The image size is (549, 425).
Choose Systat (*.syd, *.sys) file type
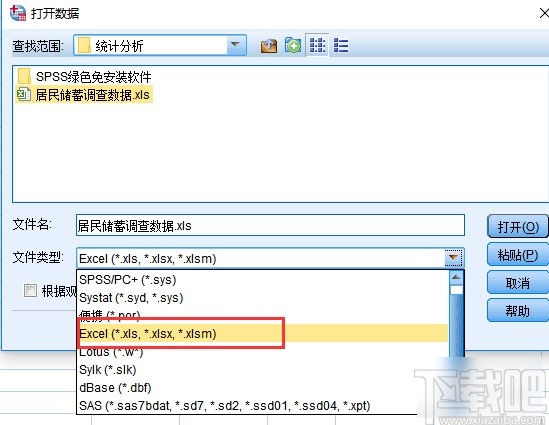pyautogui.click(x=262, y=298)
